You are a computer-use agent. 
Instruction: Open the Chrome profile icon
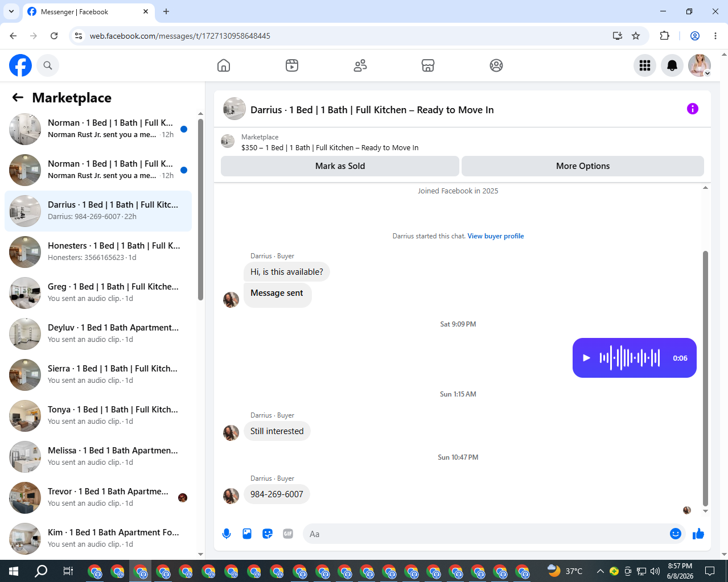(695, 36)
